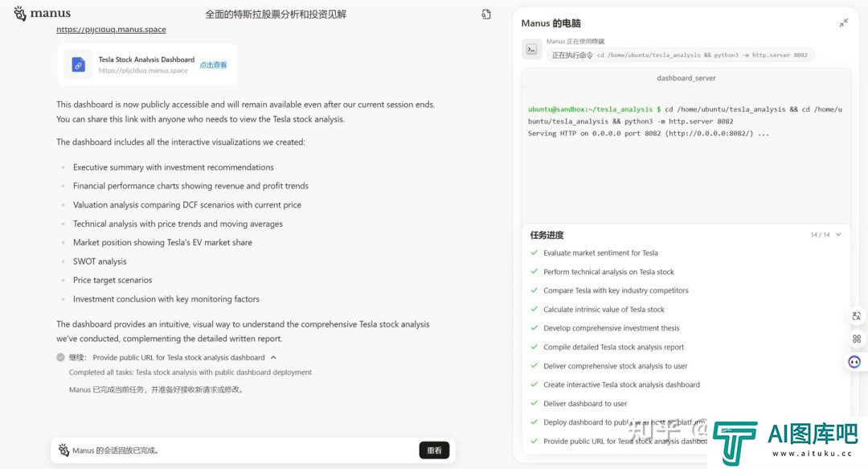Click 点击查看 link in dashboard card
The height and width of the screenshot is (469, 868).
pos(213,65)
